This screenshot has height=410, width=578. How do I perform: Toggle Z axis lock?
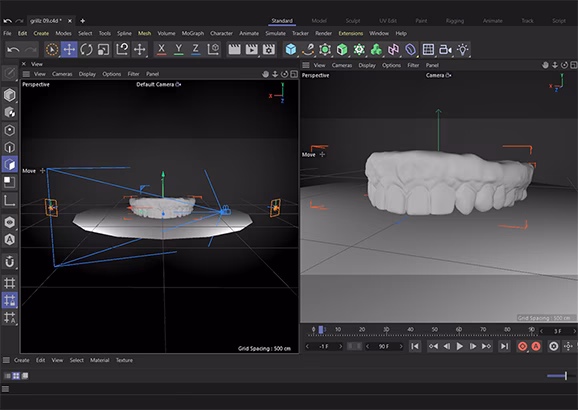(196, 49)
